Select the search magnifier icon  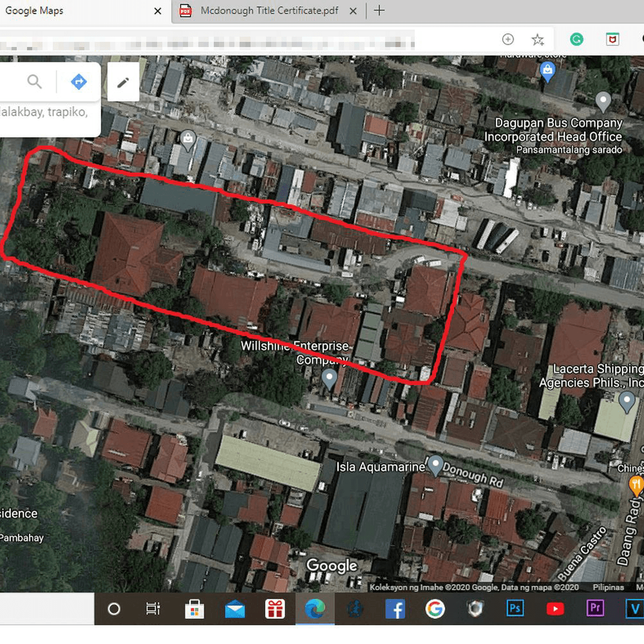point(34,82)
